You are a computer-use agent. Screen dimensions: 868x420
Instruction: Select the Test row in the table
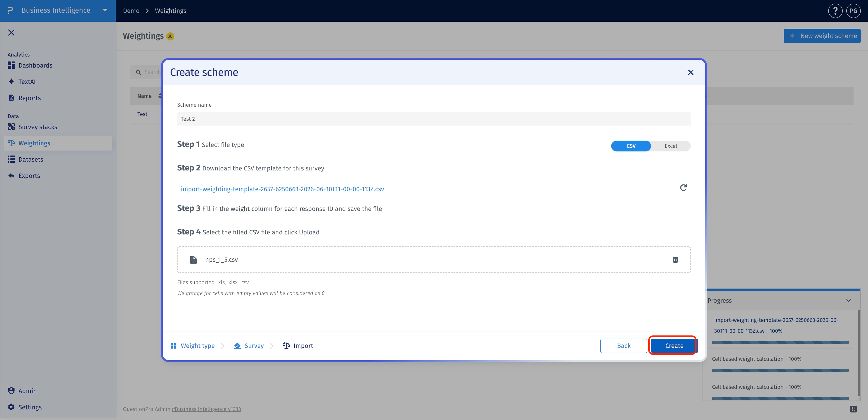(x=142, y=114)
